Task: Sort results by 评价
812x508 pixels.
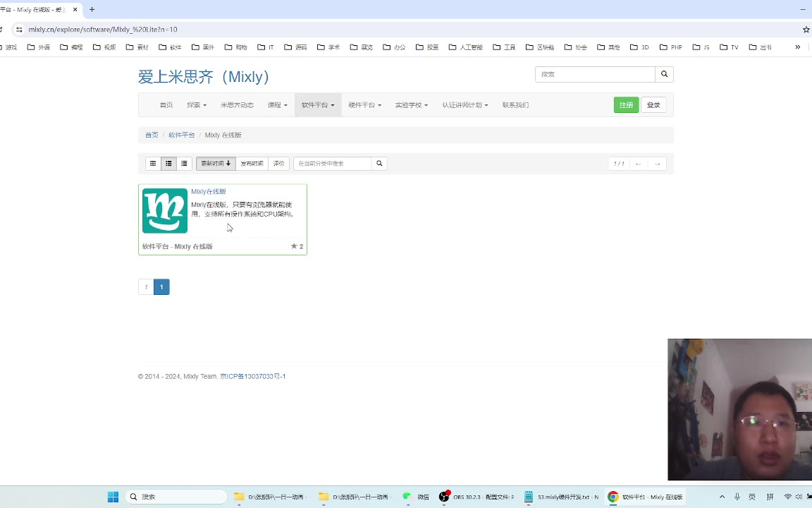Action: pyautogui.click(x=278, y=163)
